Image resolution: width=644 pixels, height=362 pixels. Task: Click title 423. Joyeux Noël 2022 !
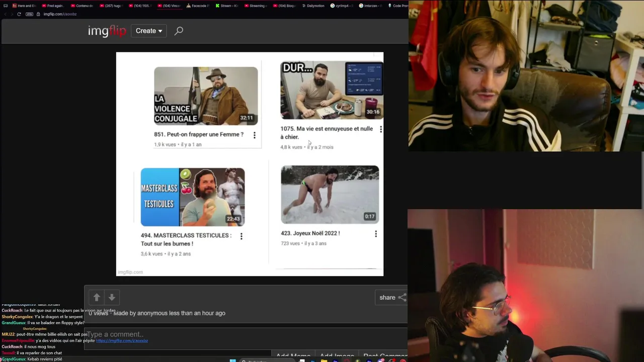tap(310, 233)
